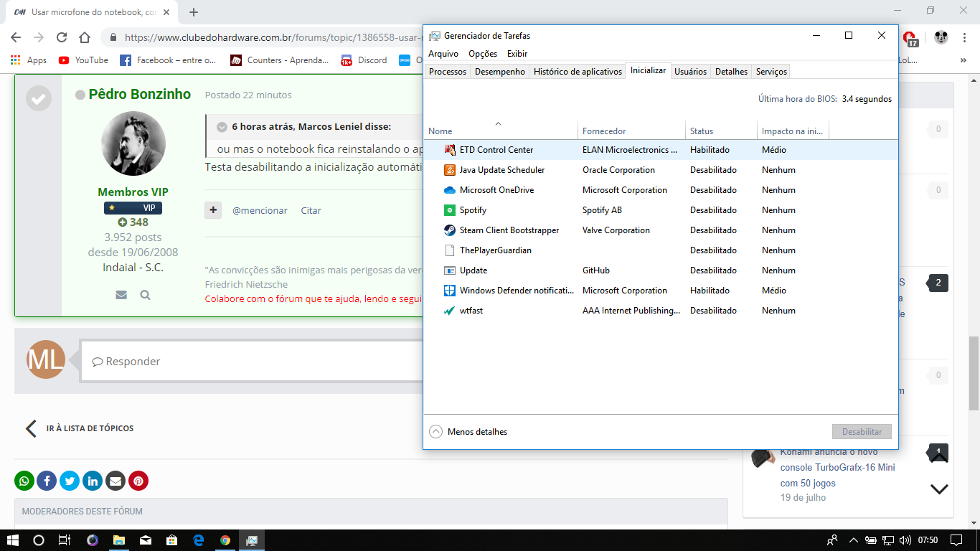Share topic via WhatsApp icon

[24, 481]
